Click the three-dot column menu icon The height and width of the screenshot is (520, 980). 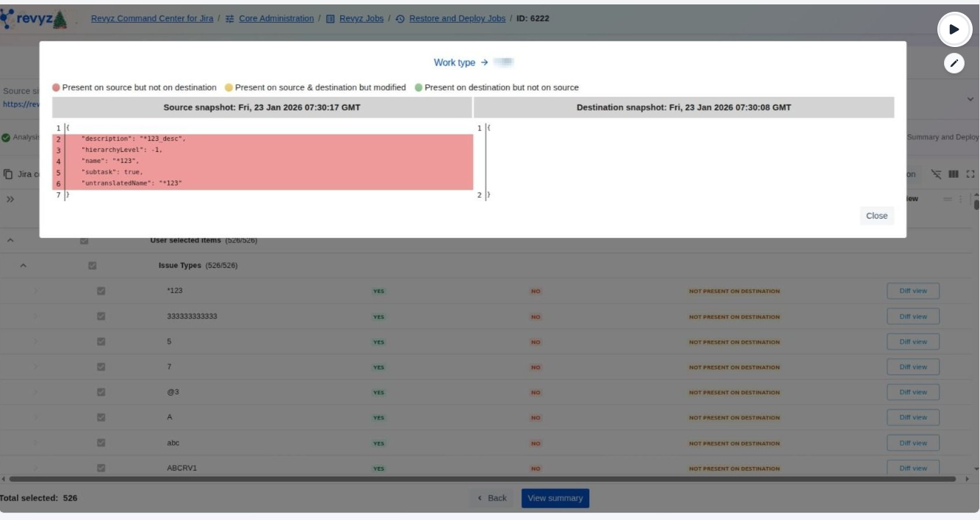coord(960,199)
